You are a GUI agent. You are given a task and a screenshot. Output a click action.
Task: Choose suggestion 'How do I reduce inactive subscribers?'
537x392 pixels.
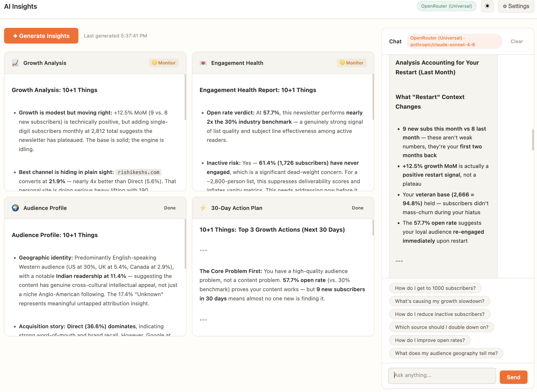coord(440,314)
